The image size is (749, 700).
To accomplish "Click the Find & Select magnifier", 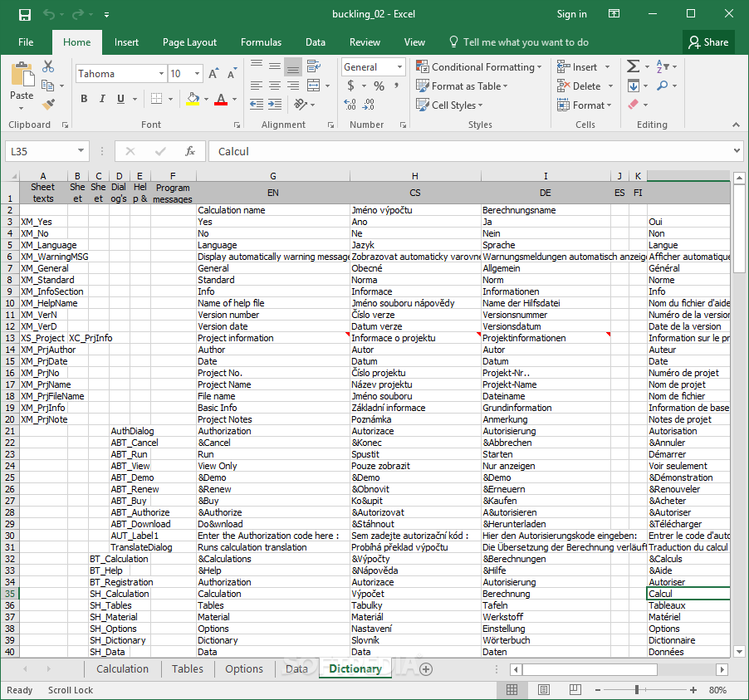I will coord(662,86).
